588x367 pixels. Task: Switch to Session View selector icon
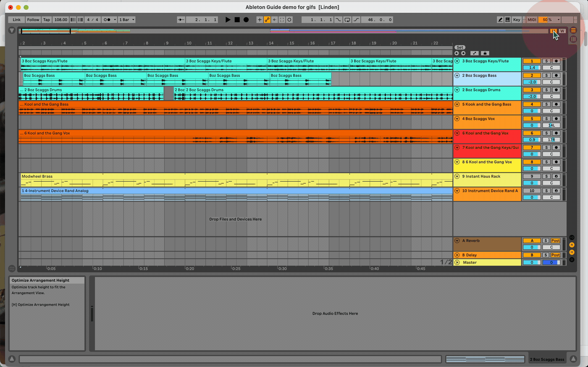(x=573, y=39)
